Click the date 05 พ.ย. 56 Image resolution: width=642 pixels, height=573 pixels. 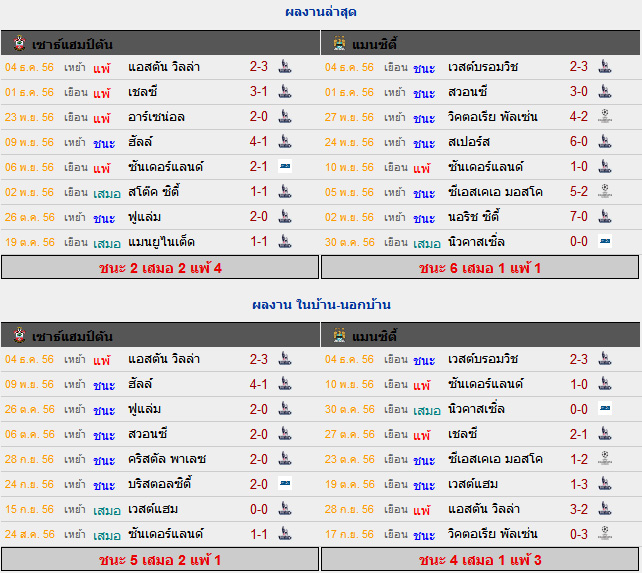pos(349,192)
